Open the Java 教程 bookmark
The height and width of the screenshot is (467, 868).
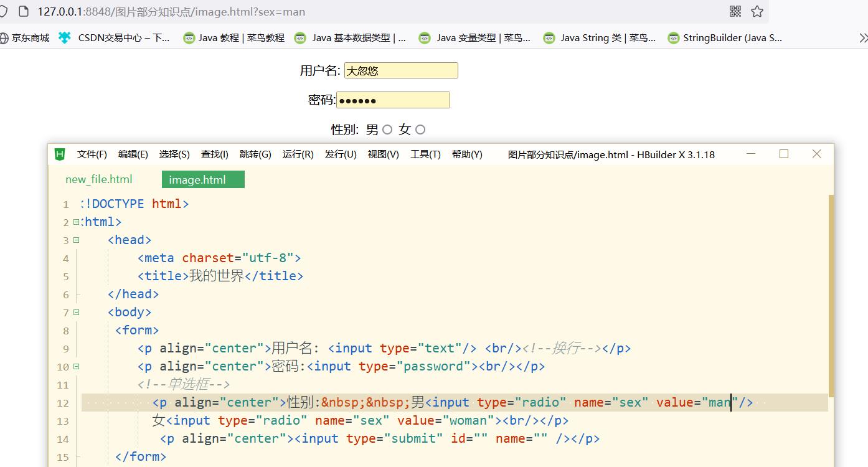point(234,38)
